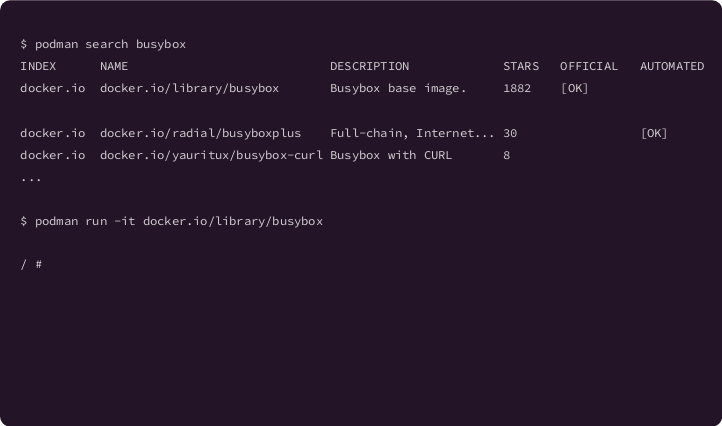Click the 'Busybox with CURL' description
The height and width of the screenshot is (426, 722).
click(391, 155)
